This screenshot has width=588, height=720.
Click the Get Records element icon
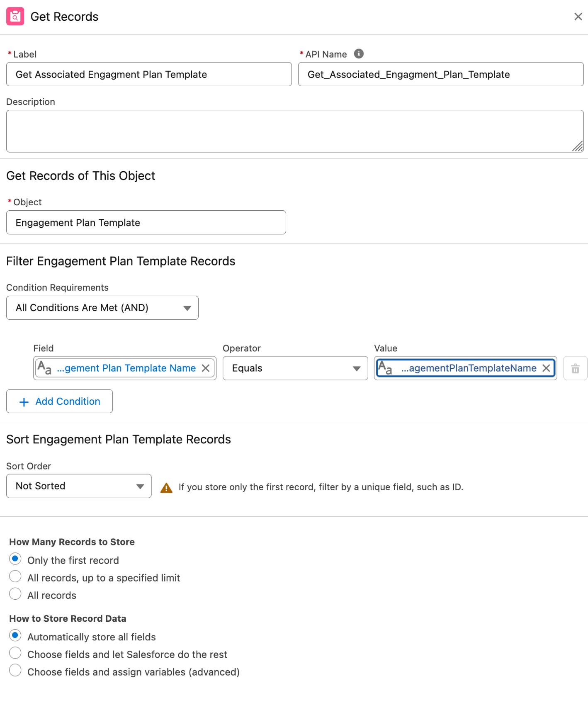15,17
